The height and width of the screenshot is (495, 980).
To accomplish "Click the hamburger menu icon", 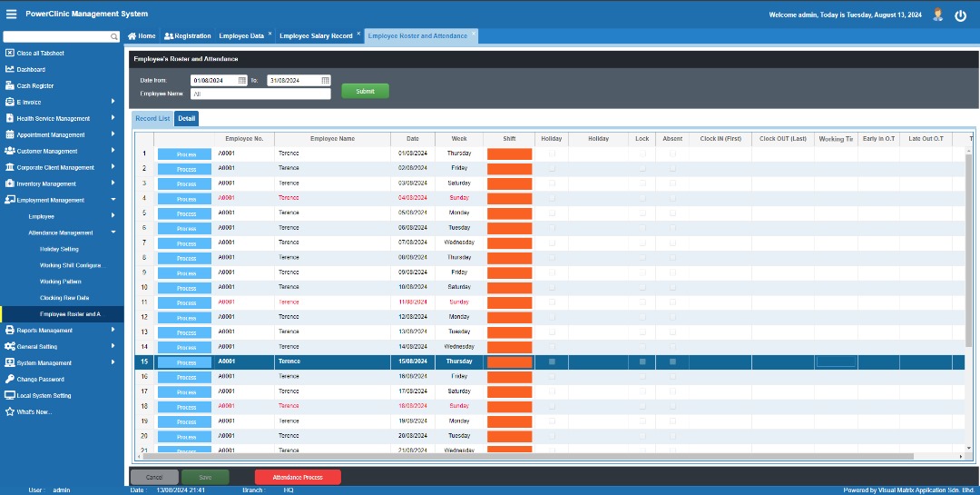I will click(x=11, y=14).
